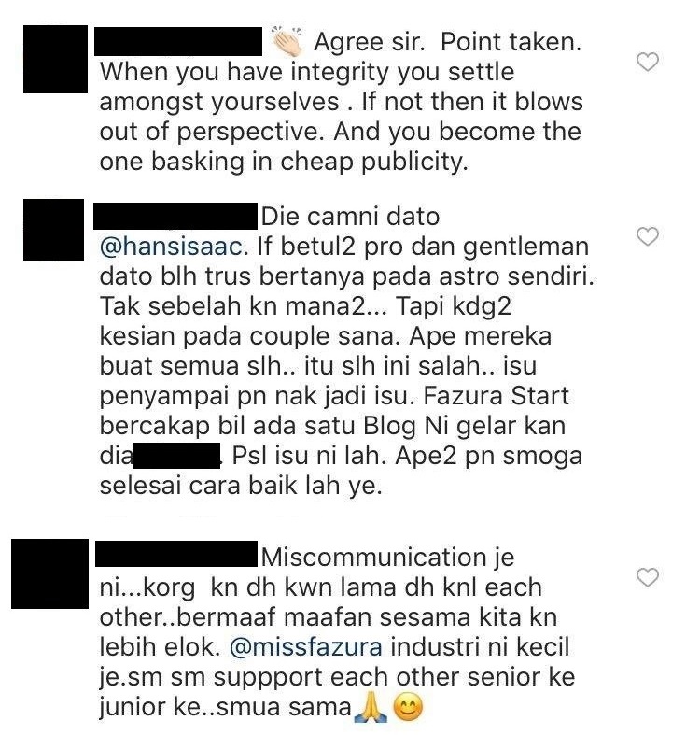Open the @hansisaac profile mention

point(172,247)
